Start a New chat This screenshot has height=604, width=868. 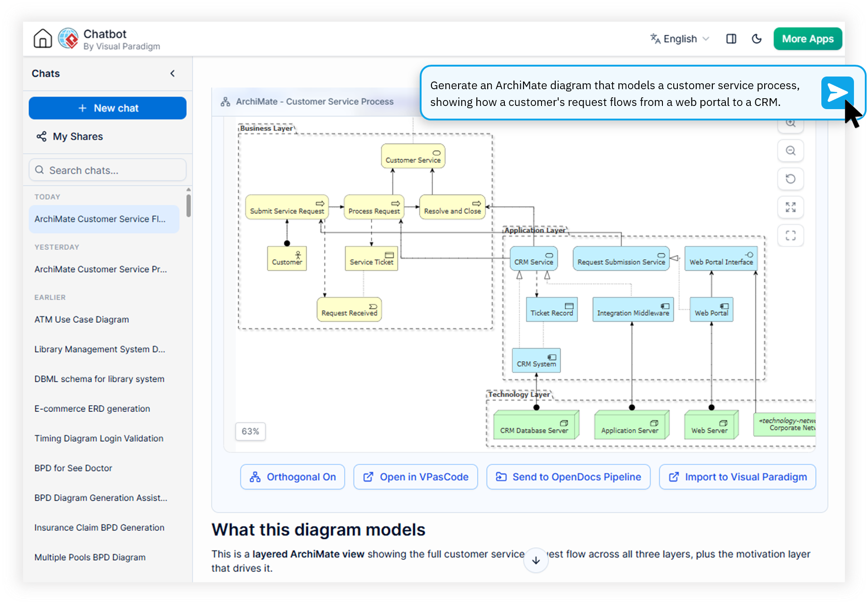tap(107, 108)
